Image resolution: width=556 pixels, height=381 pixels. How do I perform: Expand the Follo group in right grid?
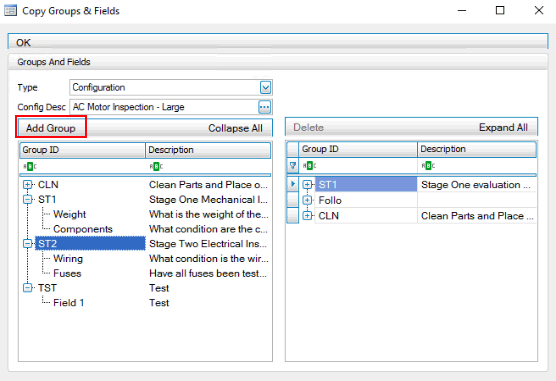pos(307,200)
